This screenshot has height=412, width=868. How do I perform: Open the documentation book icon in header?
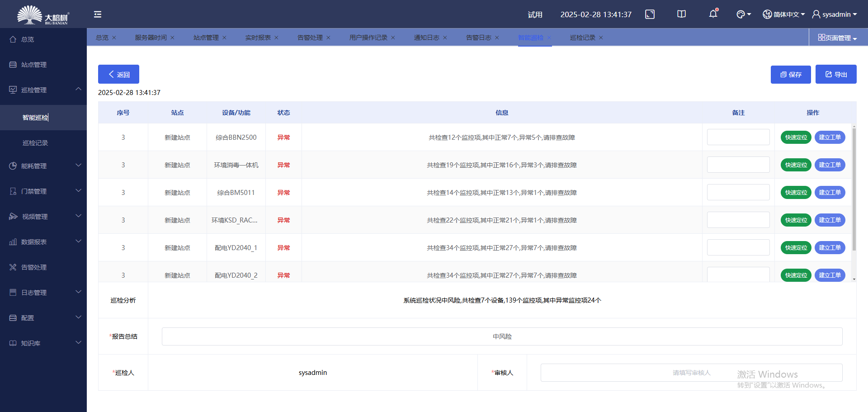[x=681, y=14]
